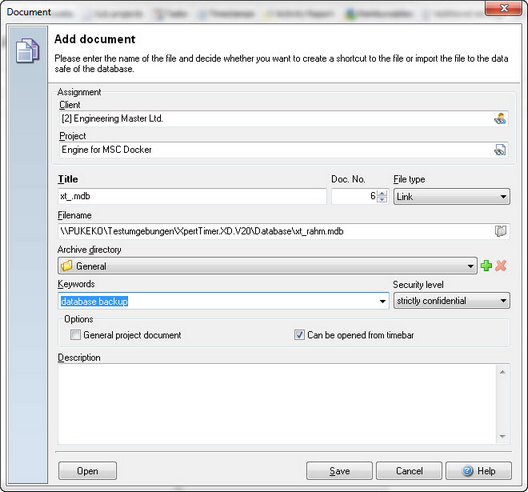Image resolution: width=528 pixels, height=492 pixels.
Task: Click Description scrollbar up arrow
Action: tap(503, 372)
